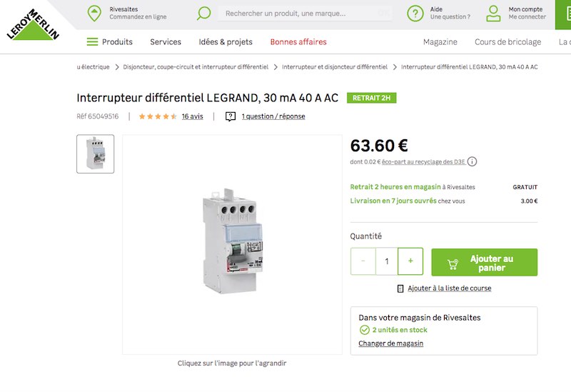Viewport: 571px width, 392px height.
Task: Click the Mon compte user icon
Action: pos(493,14)
